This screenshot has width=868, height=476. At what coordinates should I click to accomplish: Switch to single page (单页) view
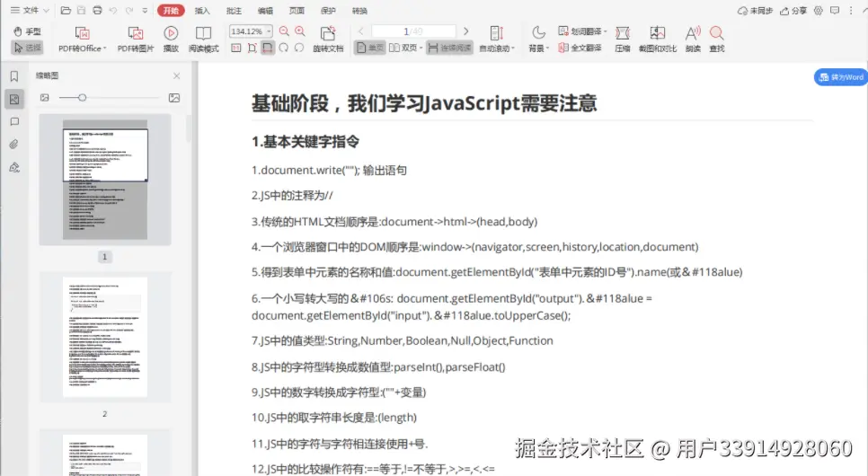[x=370, y=48]
